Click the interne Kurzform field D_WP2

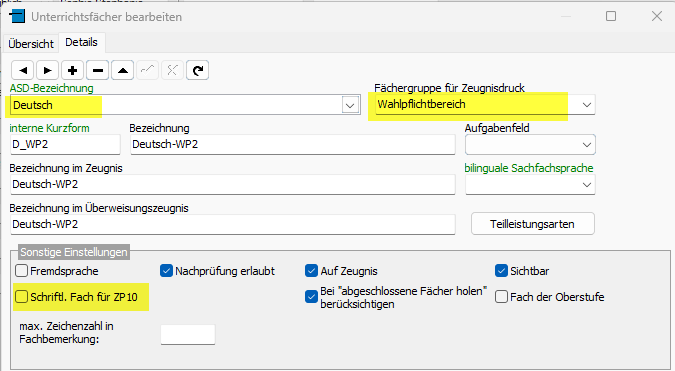[65, 145]
